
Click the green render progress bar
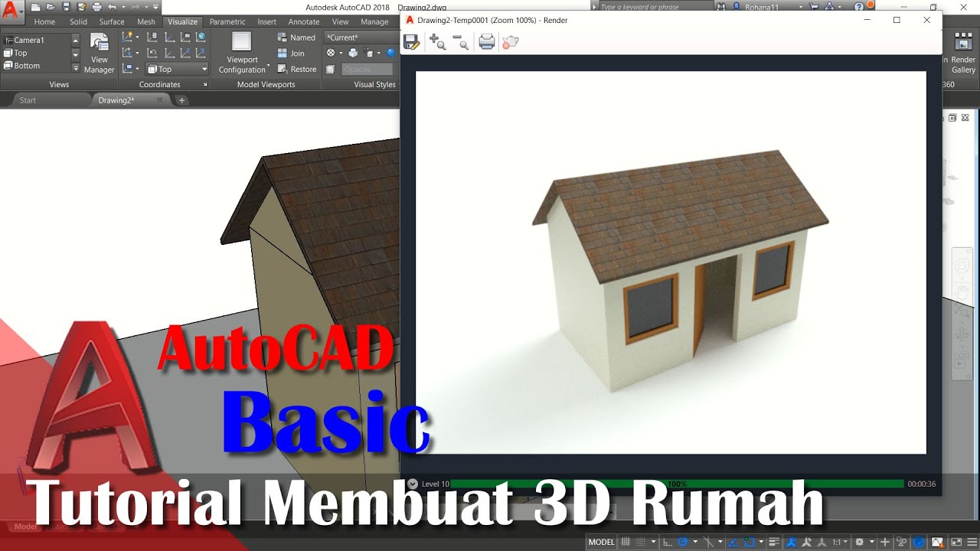677,484
